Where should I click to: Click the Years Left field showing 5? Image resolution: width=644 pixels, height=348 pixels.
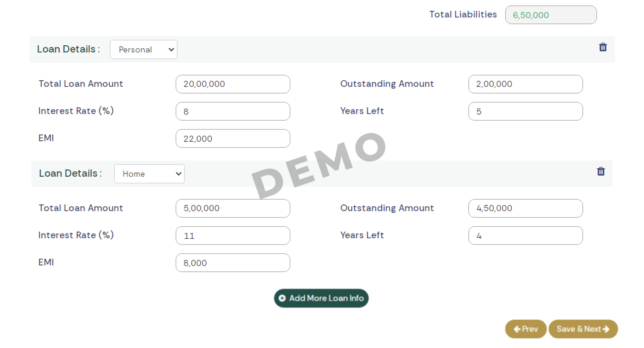pyautogui.click(x=525, y=112)
